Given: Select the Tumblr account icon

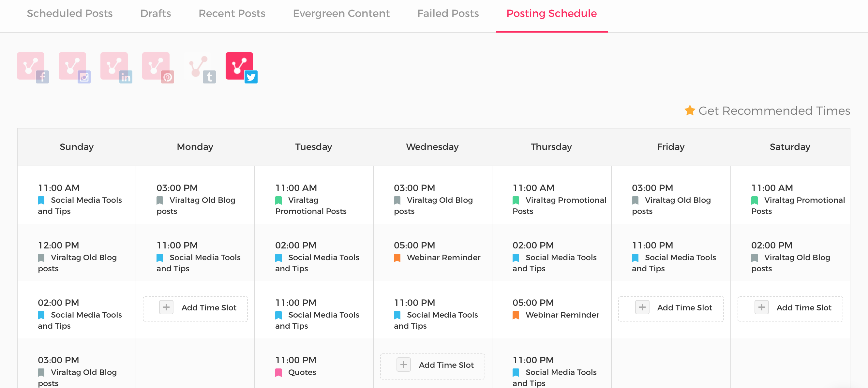Looking at the screenshot, I should 199,67.
